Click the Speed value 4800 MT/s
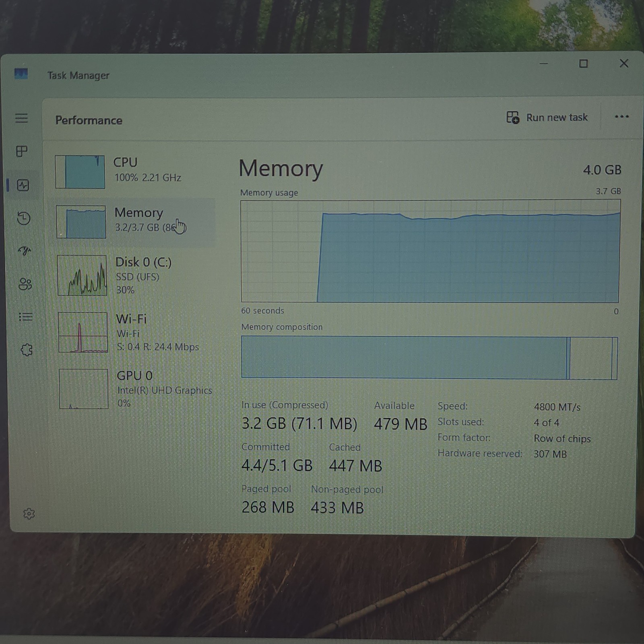Viewport: 644px width, 644px height. pos(557,407)
